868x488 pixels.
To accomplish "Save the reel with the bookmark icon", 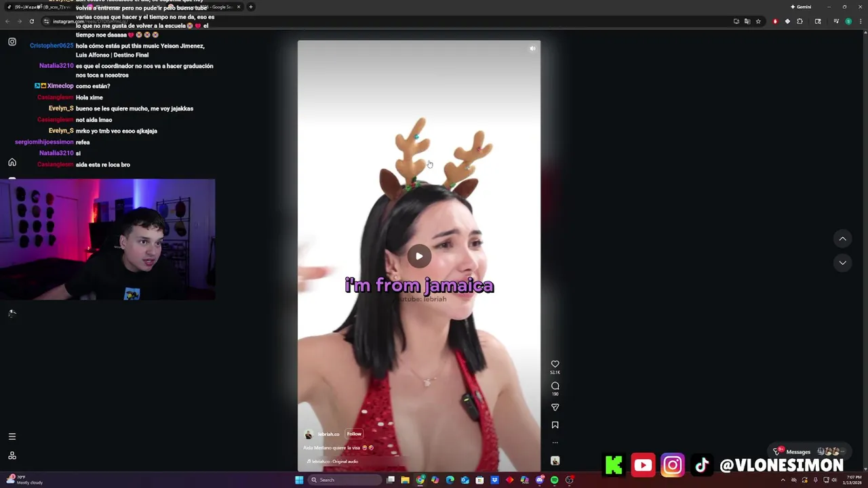I will [555, 425].
